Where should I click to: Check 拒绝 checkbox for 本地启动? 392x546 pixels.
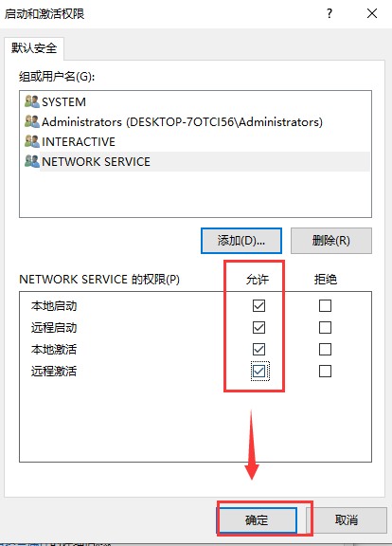click(325, 306)
